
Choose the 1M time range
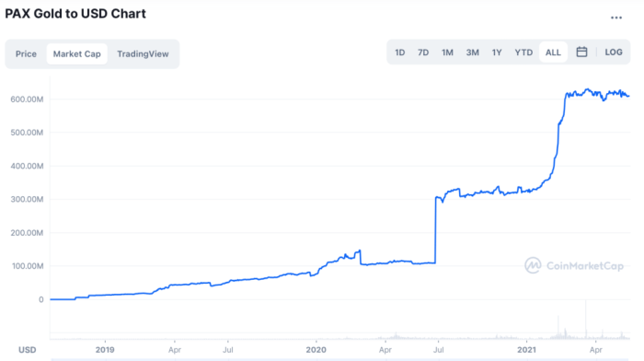pyautogui.click(x=447, y=52)
